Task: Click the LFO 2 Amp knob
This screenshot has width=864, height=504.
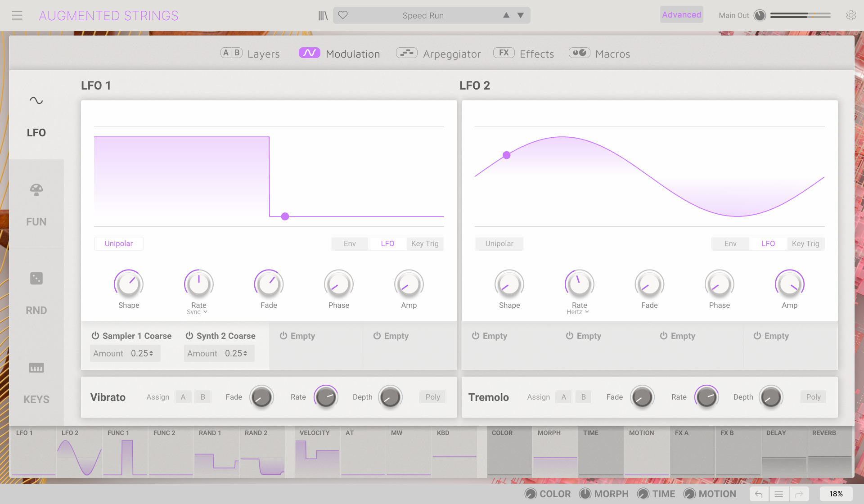Action: click(x=790, y=284)
